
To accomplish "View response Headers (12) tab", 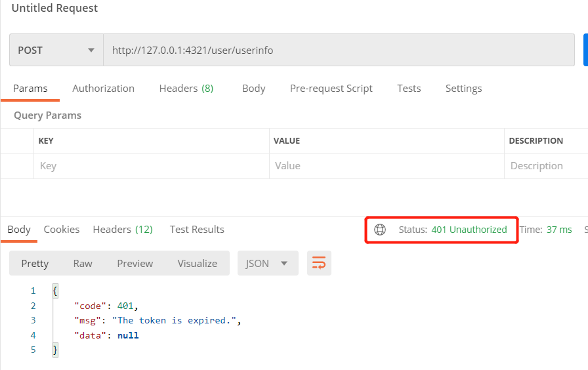I will point(123,230).
